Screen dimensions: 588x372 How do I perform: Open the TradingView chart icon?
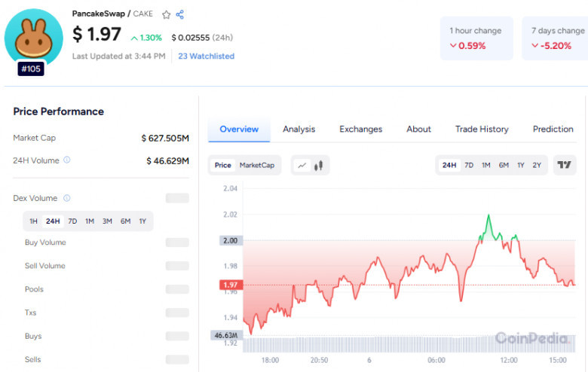564,165
